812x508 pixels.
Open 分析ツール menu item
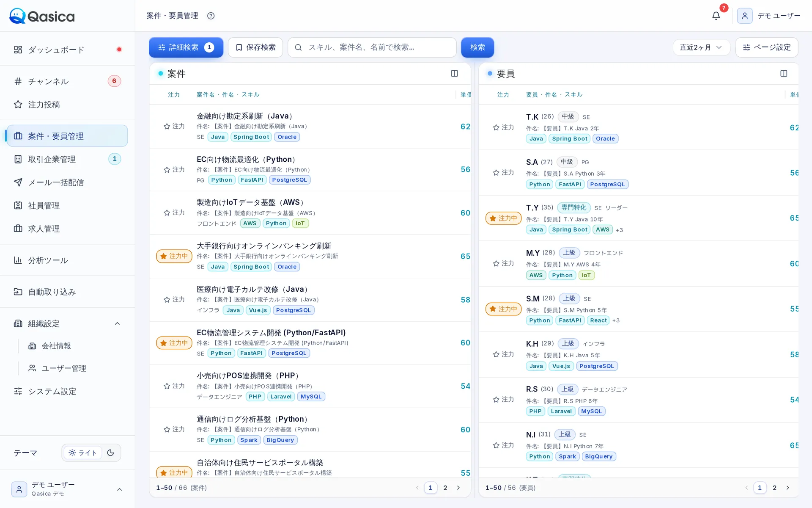click(x=67, y=260)
